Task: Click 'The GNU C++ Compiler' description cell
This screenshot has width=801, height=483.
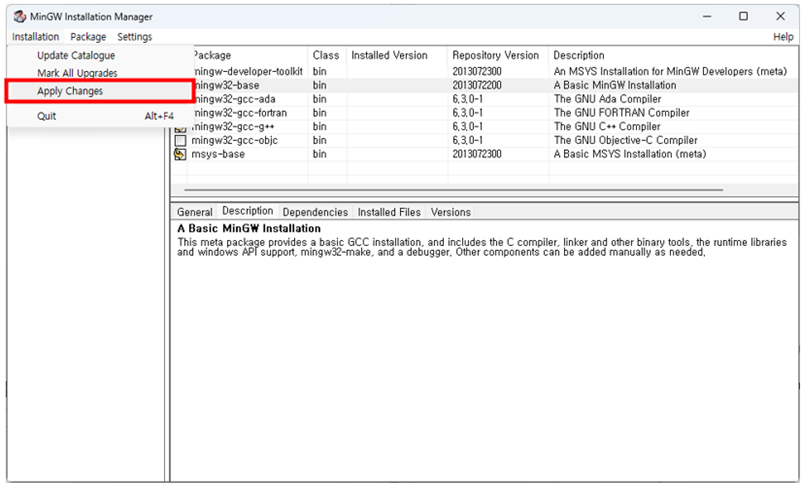Action: (607, 127)
